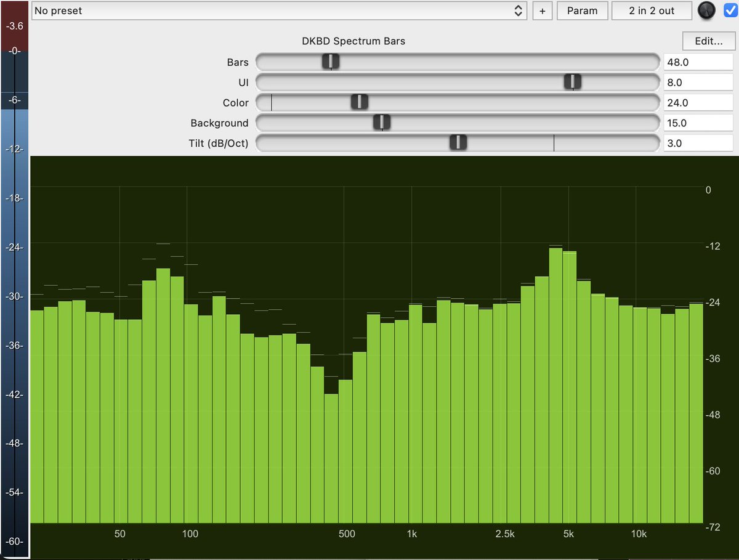Click the Color slider

(x=457, y=102)
